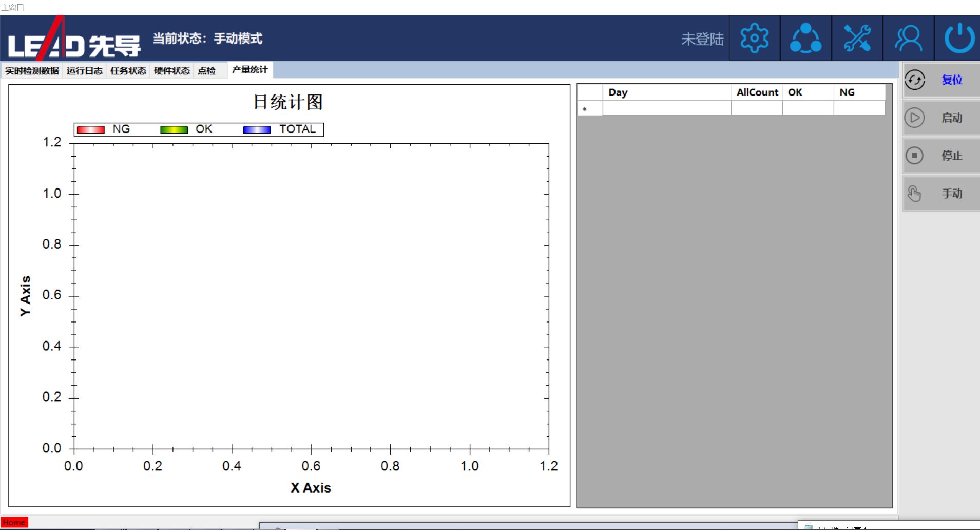Click the three connected circles icon
Image resolution: width=980 pixels, height=530 pixels.
click(x=805, y=39)
